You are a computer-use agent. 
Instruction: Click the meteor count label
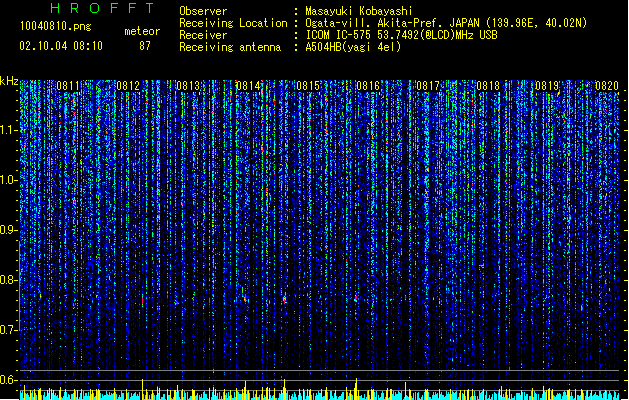[x=142, y=31]
